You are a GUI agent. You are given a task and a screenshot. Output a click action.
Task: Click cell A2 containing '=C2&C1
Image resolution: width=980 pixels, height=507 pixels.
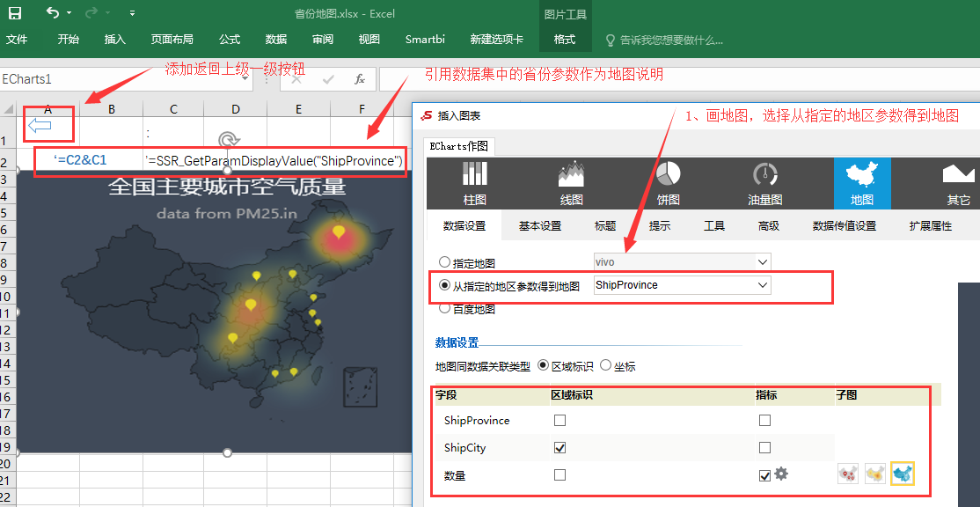[x=80, y=160]
